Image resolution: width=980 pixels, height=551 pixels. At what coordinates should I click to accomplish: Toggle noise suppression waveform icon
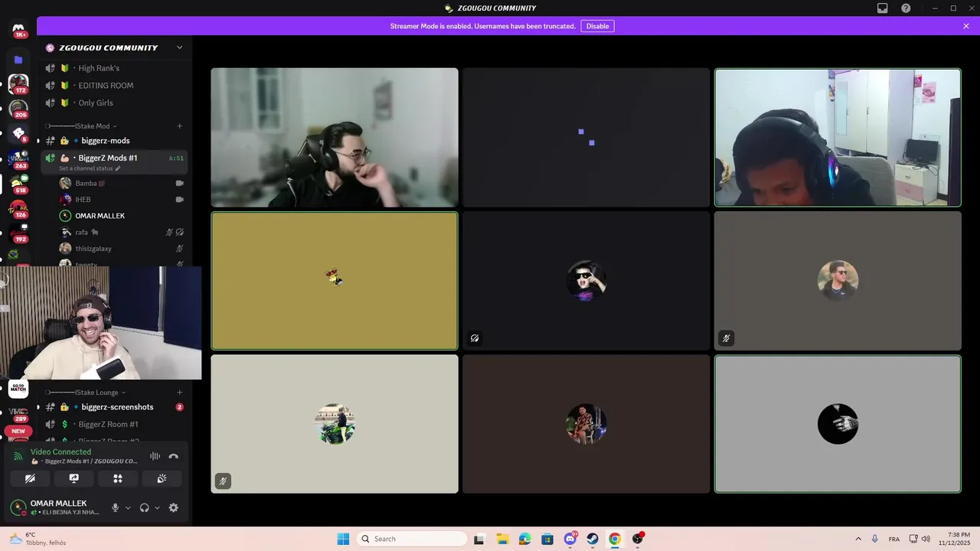coord(155,456)
